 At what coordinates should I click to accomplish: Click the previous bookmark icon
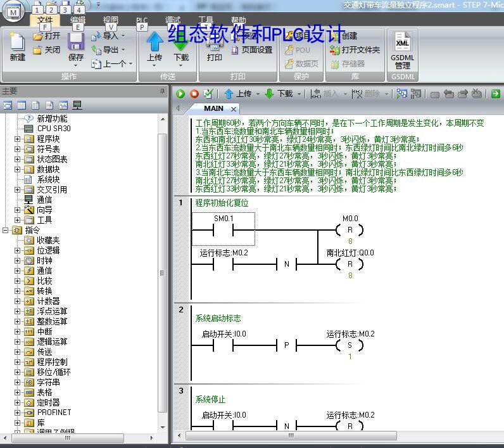point(449,94)
